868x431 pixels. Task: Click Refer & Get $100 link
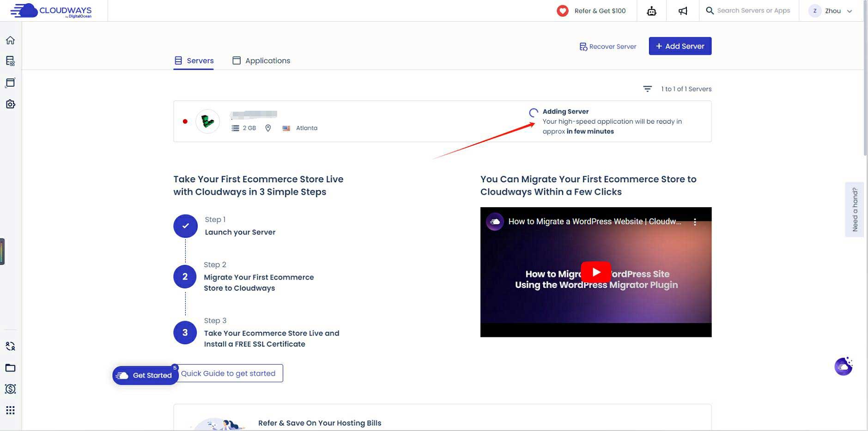point(600,11)
